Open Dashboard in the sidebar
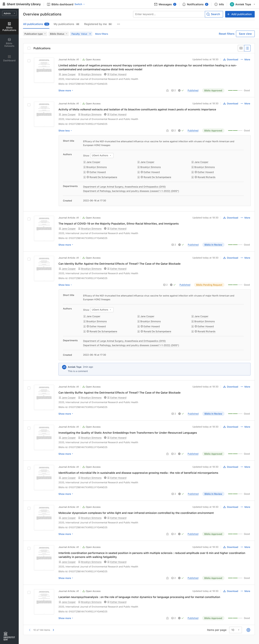This screenshot has height=644, width=259. [9, 58]
